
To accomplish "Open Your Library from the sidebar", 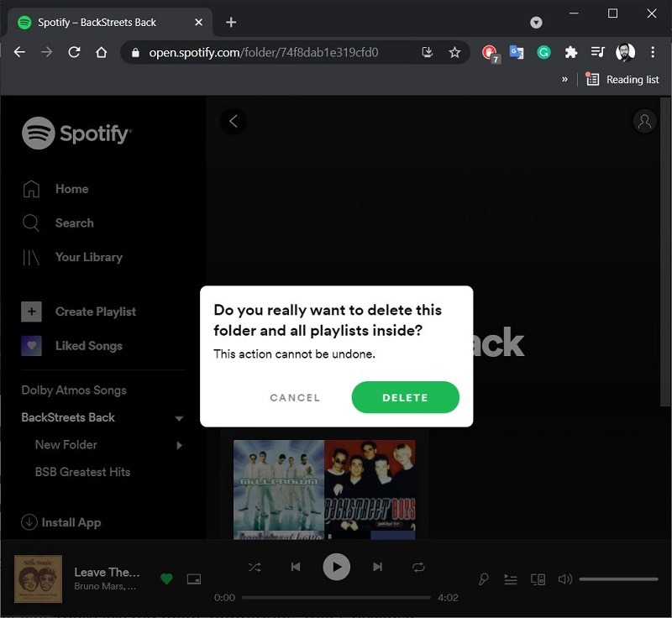I will [89, 257].
